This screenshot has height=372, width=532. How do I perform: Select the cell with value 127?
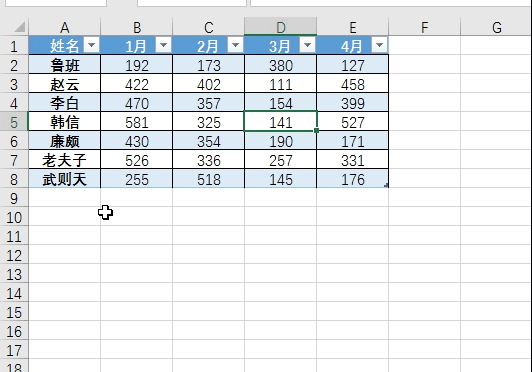tap(353, 64)
